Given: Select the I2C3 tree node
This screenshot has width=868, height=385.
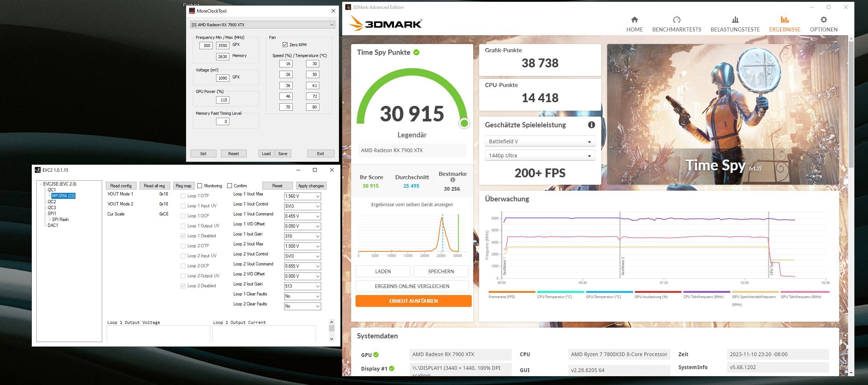Looking at the screenshot, I should [x=51, y=208].
